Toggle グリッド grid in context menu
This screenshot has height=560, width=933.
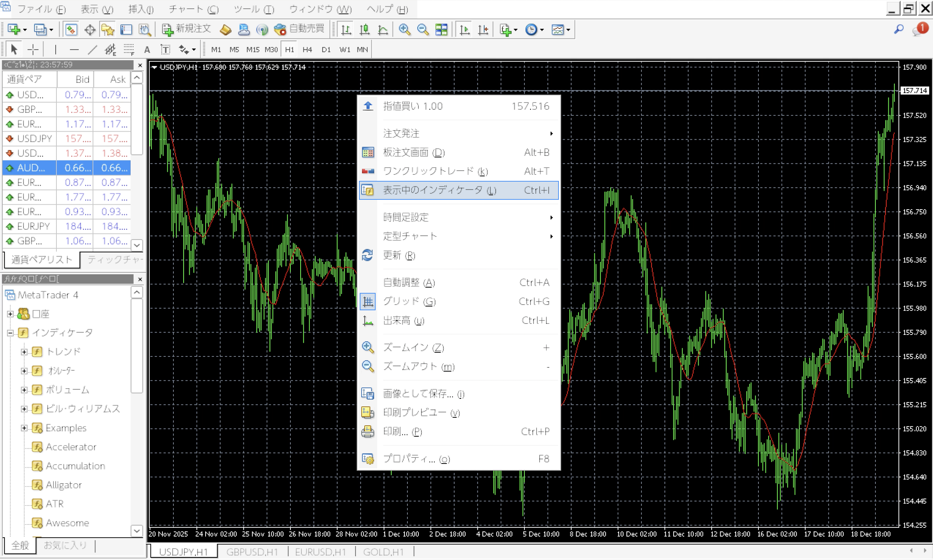(409, 302)
